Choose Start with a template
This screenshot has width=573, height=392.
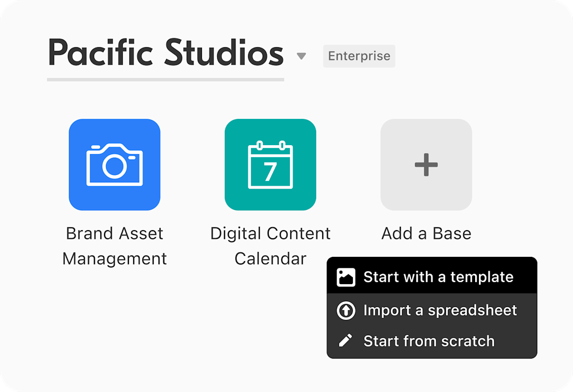point(438,277)
